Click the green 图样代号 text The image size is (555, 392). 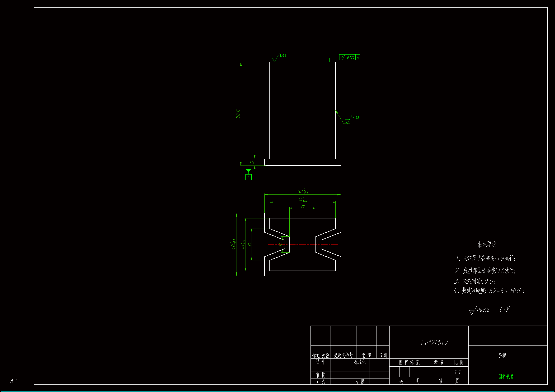[506, 377]
